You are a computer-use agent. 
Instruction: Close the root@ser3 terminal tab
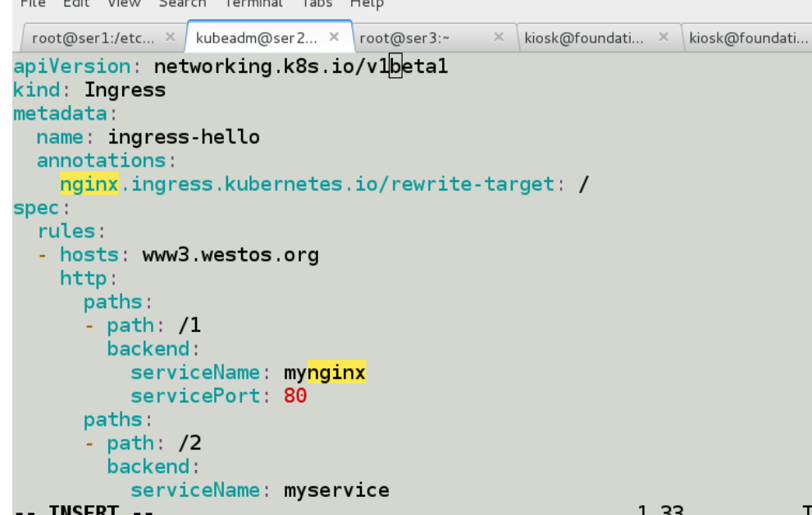499,37
